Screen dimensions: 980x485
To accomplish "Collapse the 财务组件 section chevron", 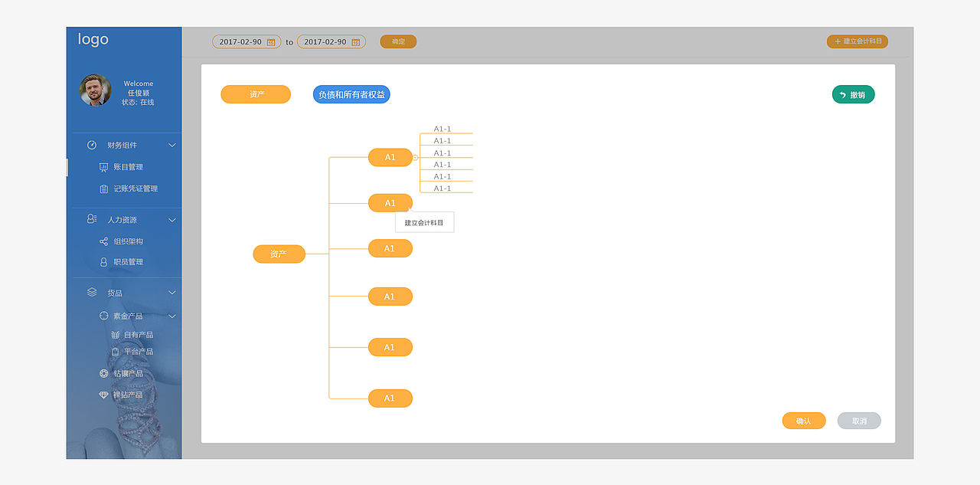I will 172,145.
